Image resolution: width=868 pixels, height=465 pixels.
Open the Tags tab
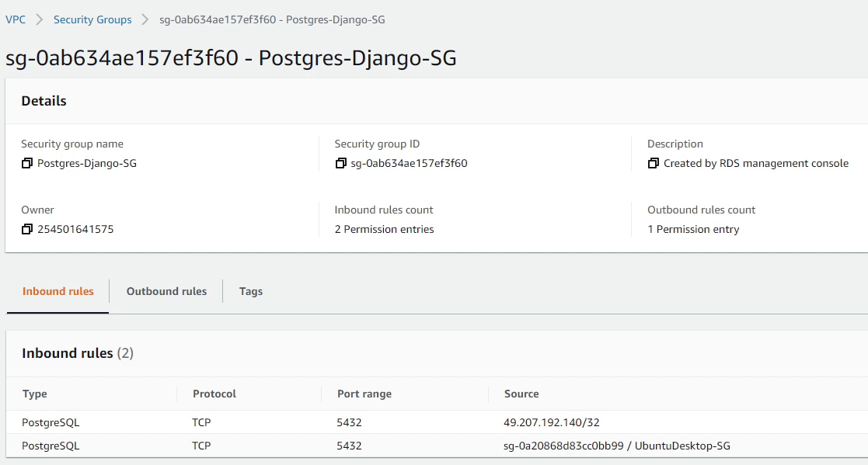(250, 290)
